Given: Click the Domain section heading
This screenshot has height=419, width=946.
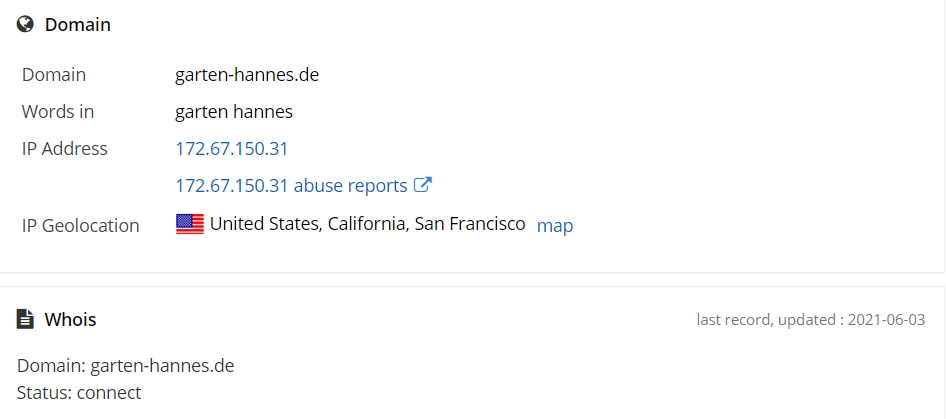Looking at the screenshot, I should coord(78,25).
